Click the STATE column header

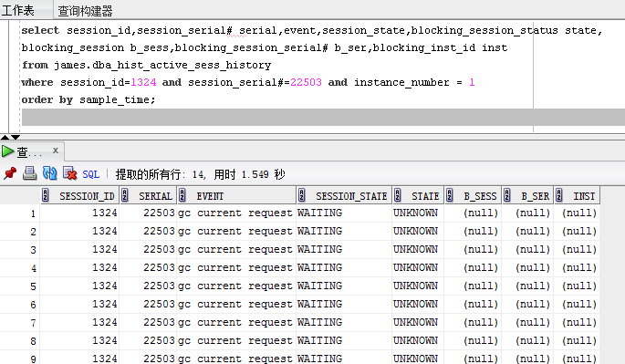(425, 196)
